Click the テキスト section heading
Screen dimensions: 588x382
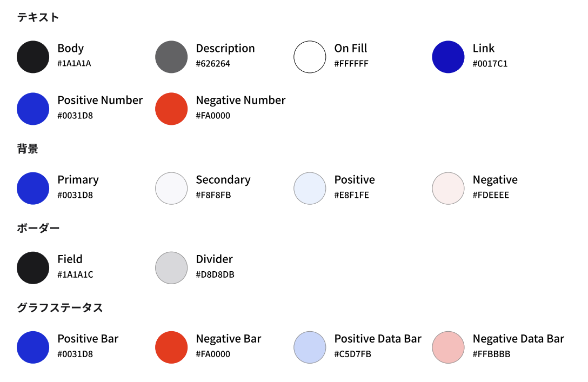[x=38, y=17]
